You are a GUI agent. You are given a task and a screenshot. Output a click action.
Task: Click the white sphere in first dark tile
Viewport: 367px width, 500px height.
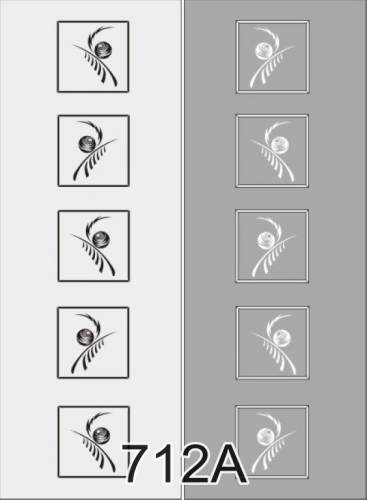(x=263, y=51)
